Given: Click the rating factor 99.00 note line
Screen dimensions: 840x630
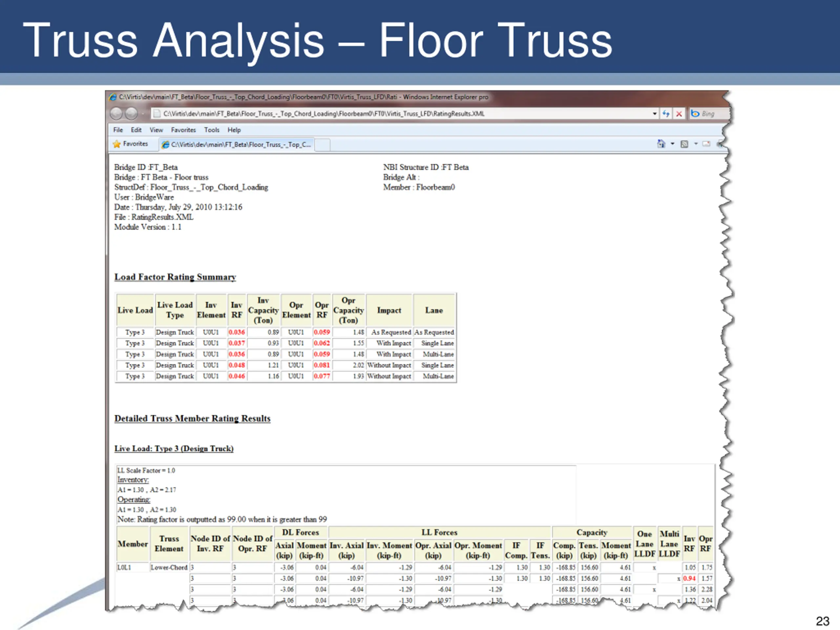Looking at the screenshot, I should coord(222,519).
